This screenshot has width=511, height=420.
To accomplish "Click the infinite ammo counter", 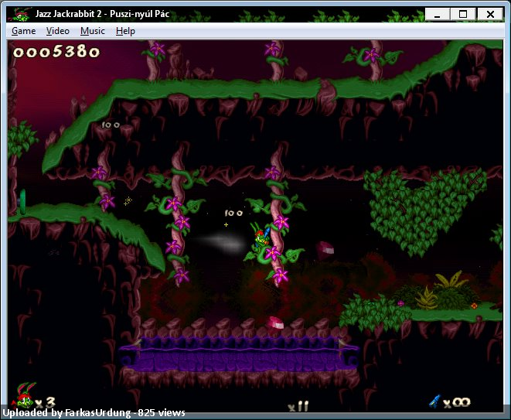I will (x=457, y=402).
